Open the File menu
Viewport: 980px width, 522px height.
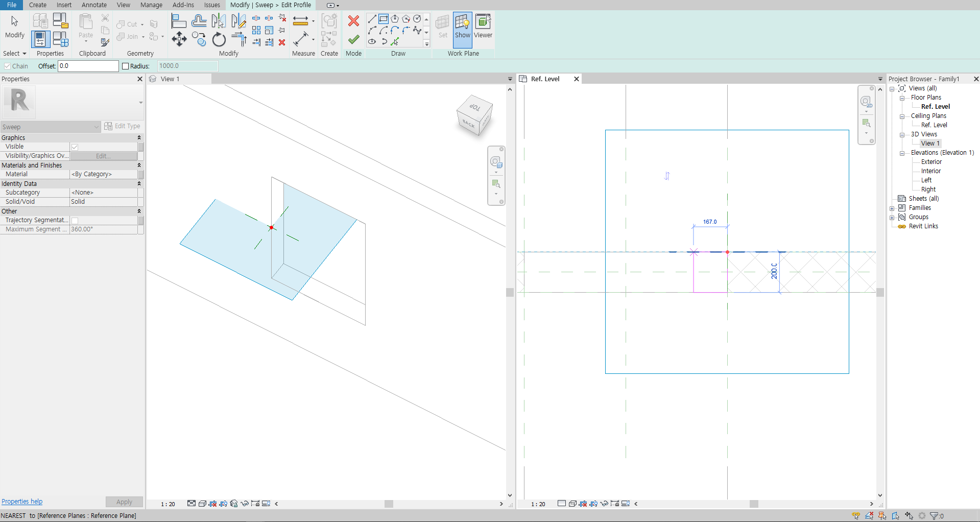pos(12,5)
